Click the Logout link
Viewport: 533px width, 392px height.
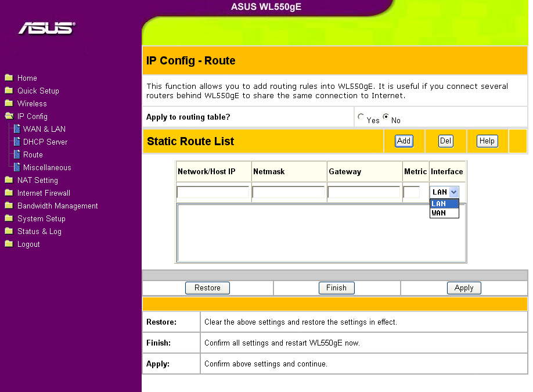28,244
